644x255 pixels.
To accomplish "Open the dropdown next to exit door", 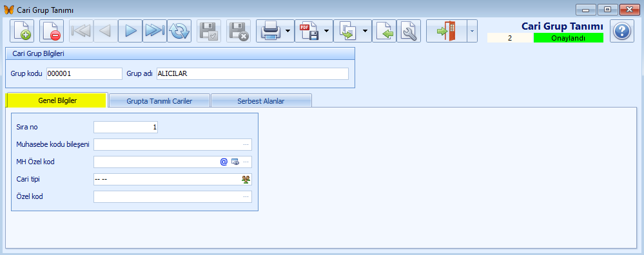I will tap(473, 31).
